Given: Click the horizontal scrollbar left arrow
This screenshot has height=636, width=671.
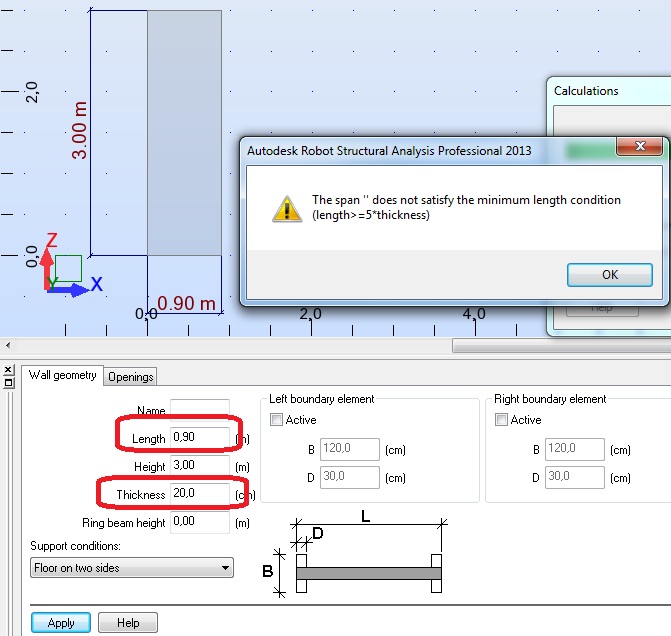Looking at the screenshot, I should click(x=8, y=345).
